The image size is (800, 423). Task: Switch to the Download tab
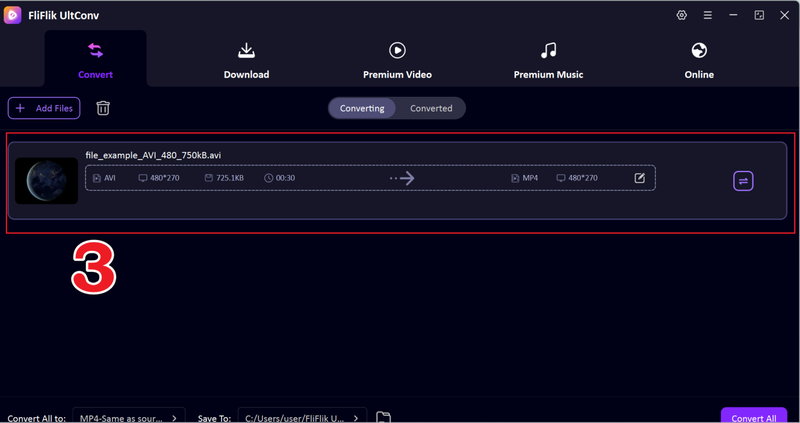(246, 60)
